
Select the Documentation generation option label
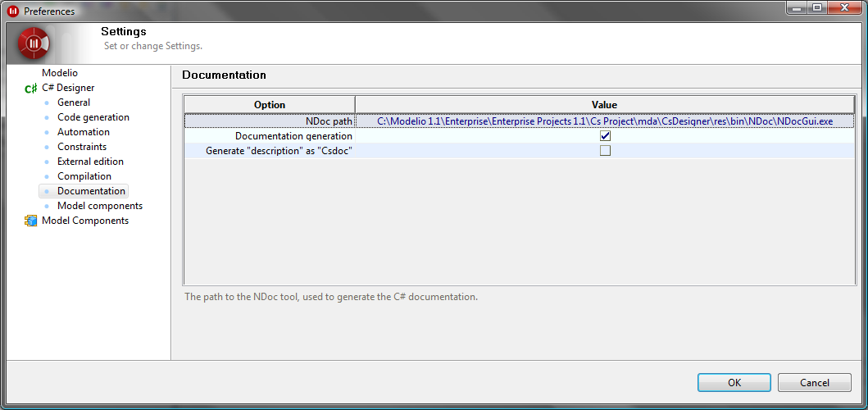294,136
